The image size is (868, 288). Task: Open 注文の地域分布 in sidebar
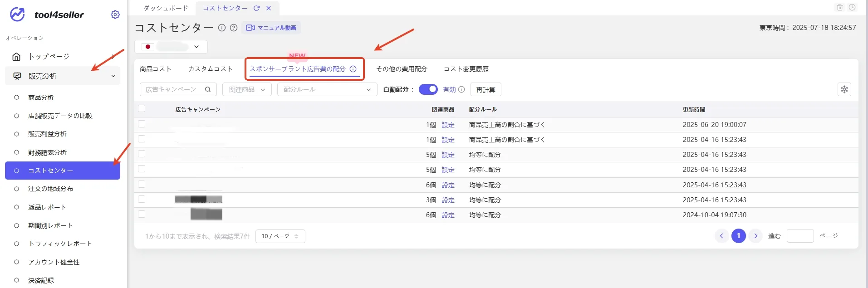click(50, 189)
